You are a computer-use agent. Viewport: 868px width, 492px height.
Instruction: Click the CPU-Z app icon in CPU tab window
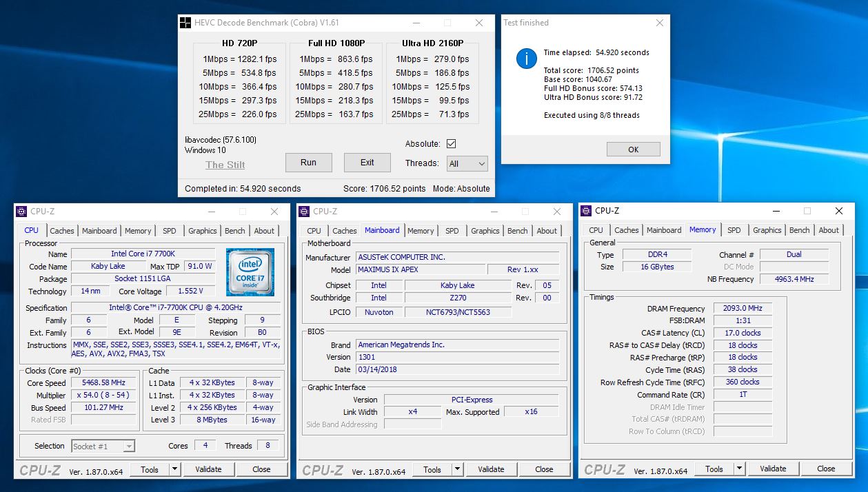[x=21, y=212]
